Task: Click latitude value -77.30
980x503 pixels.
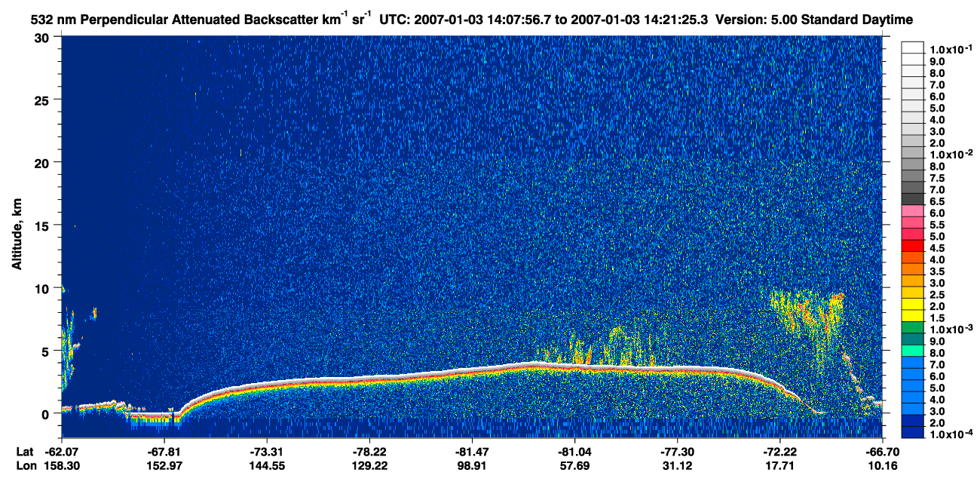Action: click(x=677, y=452)
